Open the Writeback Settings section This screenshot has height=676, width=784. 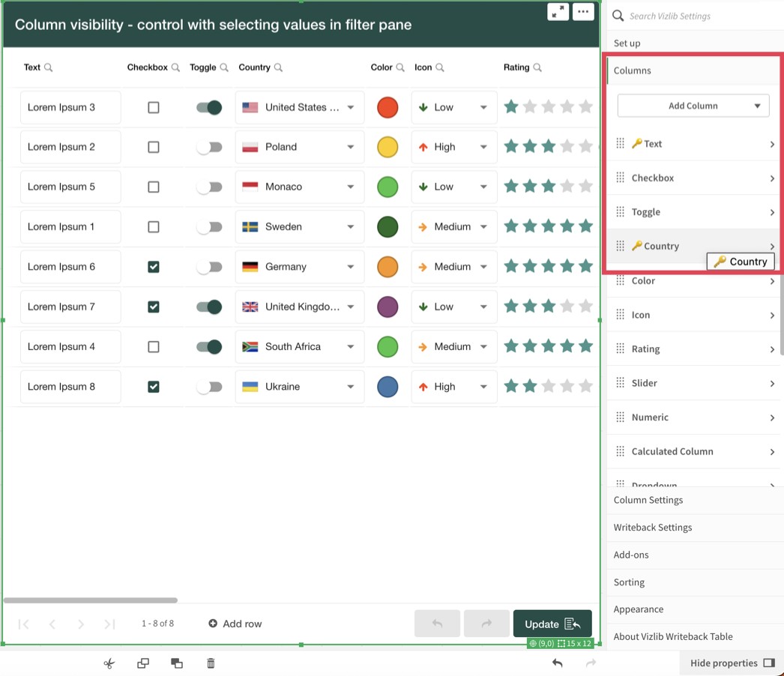pyautogui.click(x=653, y=528)
